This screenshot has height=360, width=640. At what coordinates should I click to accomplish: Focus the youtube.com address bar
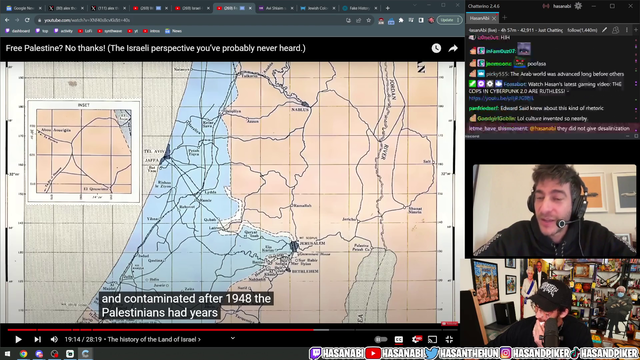tap(188, 20)
